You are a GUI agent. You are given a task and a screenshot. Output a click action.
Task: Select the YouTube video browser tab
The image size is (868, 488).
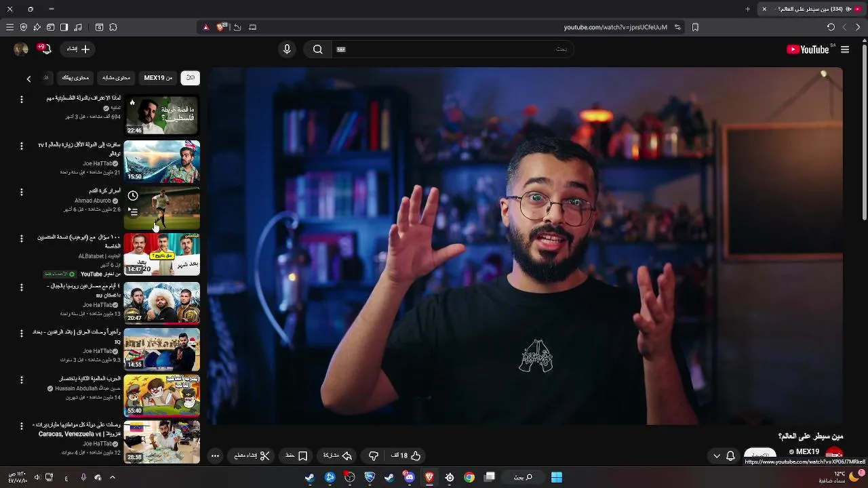[x=810, y=9]
